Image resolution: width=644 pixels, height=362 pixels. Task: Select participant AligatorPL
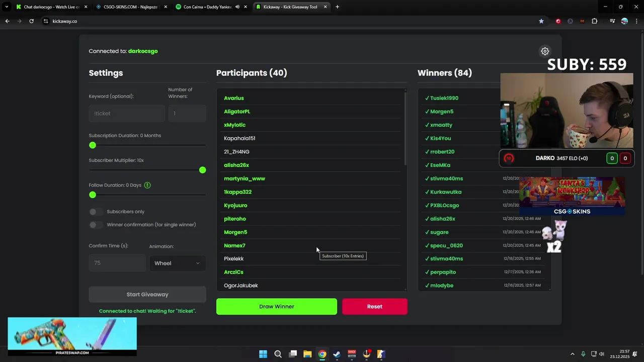tap(237, 112)
